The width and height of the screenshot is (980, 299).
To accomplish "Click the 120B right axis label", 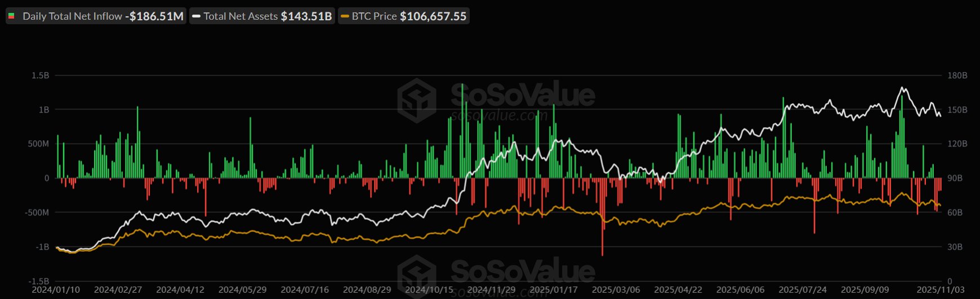I will 957,144.
